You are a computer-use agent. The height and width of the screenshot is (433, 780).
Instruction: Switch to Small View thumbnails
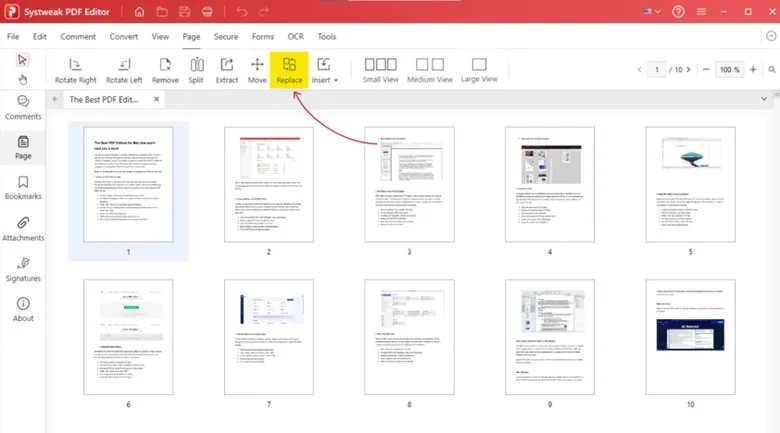(379, 70)
